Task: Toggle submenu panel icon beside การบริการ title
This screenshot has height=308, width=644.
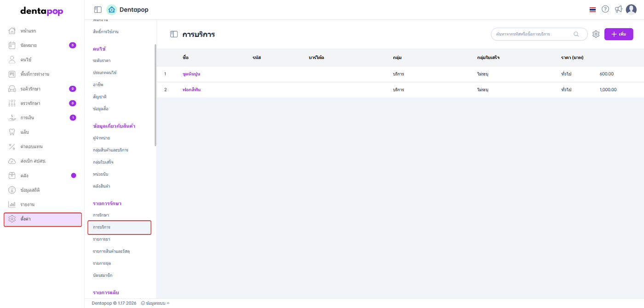Action: click(174, 34)
